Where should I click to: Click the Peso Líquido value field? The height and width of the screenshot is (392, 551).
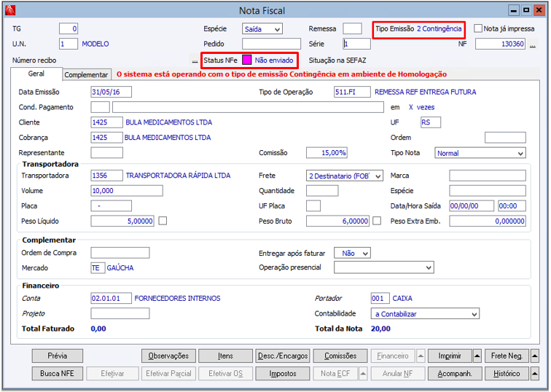[122, 221]
